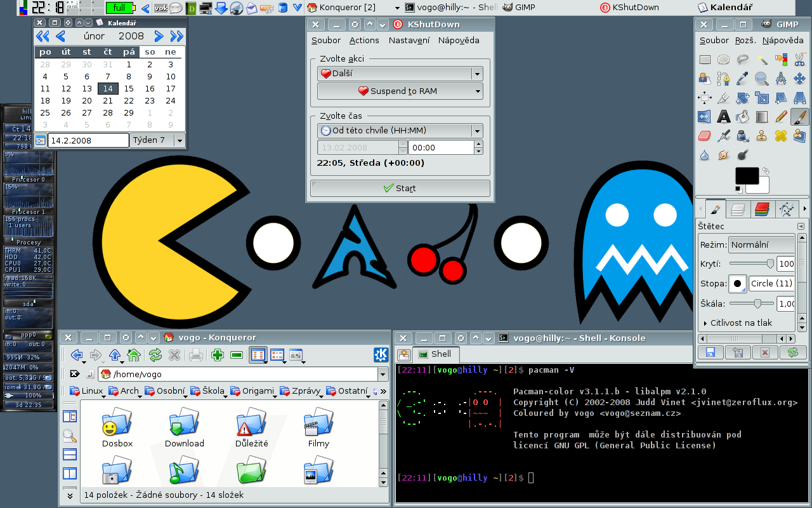Toggle Konqueror icon view mode button
812x508 pixels.
coord(258,355)
